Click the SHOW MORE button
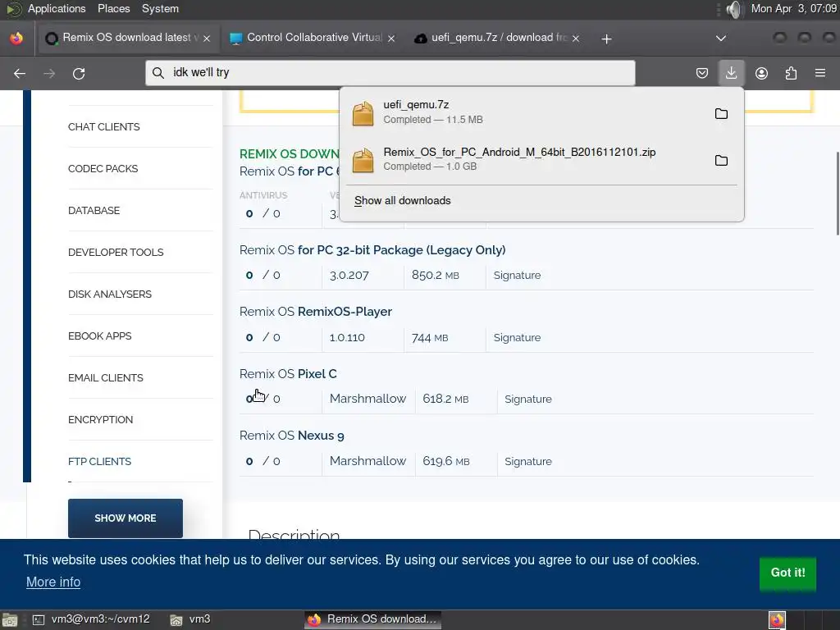 coord(126,518)
